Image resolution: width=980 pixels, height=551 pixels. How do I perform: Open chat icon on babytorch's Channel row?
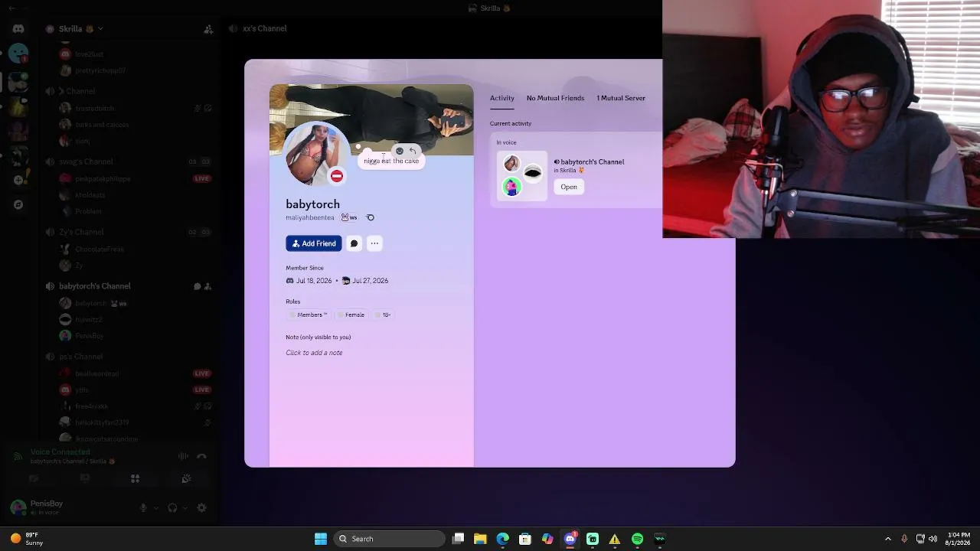[x=197, y=286]
